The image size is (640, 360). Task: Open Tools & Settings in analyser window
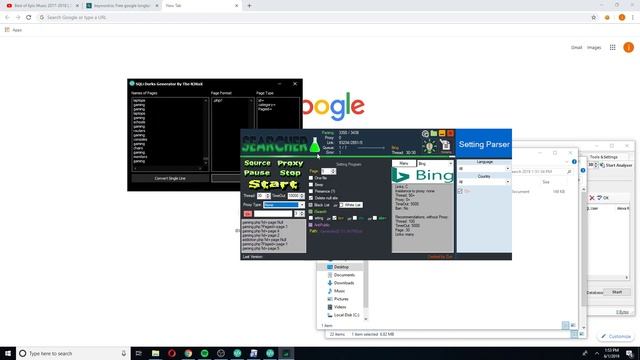[603, 157]
